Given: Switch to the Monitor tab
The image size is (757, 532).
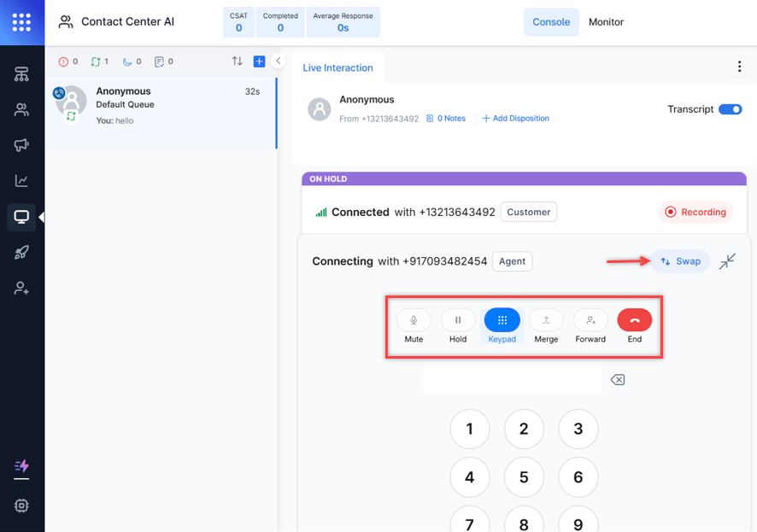Looking at the screenshot, I should click(606, 22).
